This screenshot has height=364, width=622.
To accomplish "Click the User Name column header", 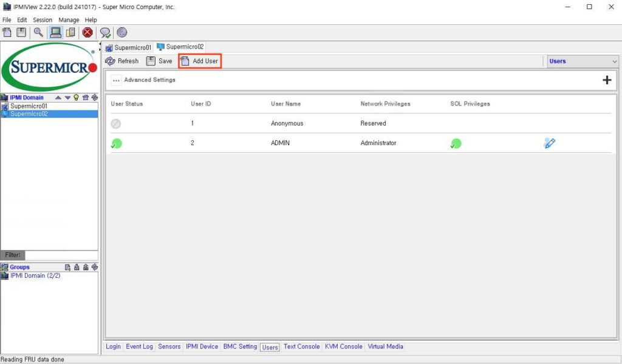I will tap(285, 104).
